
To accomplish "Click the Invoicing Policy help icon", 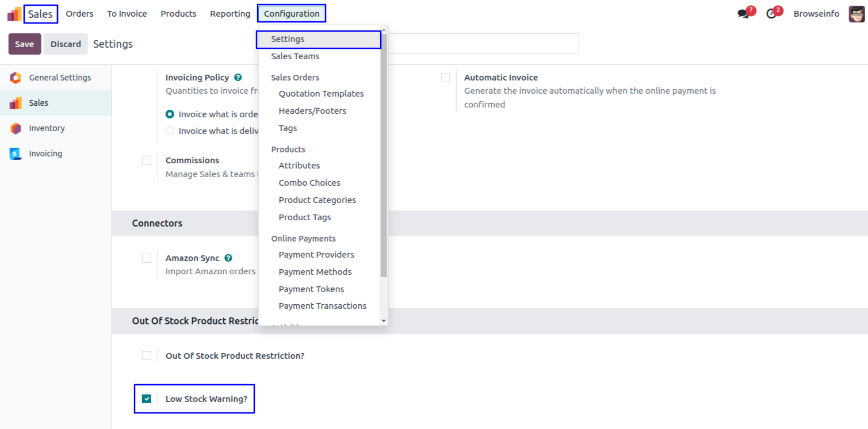I will (x=238, y=78).
